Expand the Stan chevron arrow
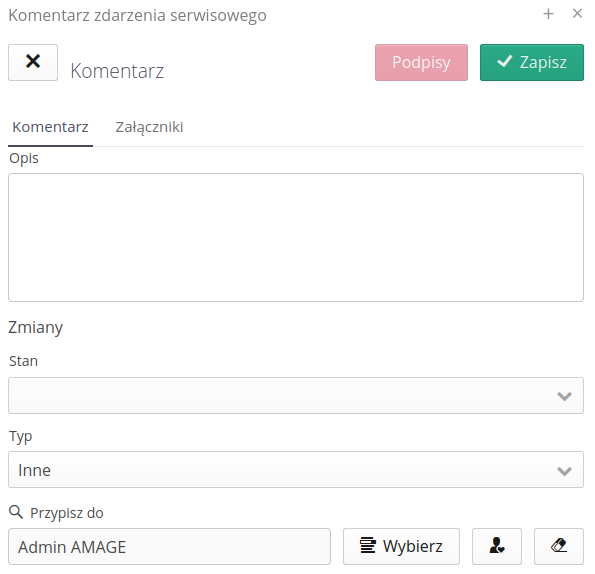The image size is (595, 574). click(564, 396)
